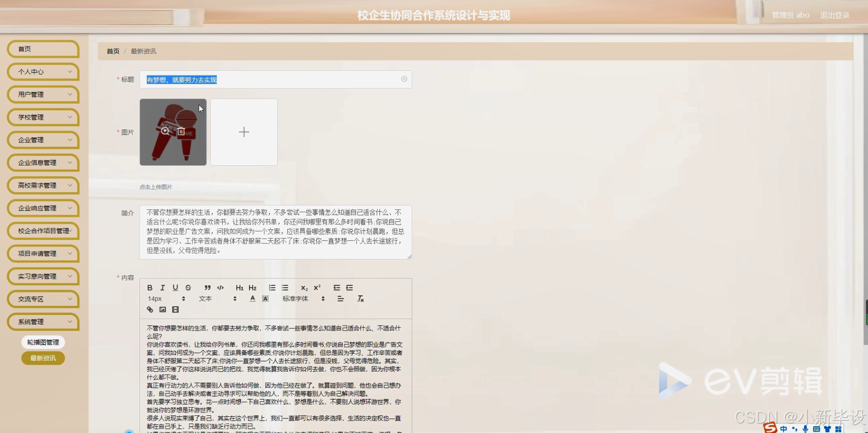Screen dimensions: 868x433
Task: Open the code view icon in the editor
Action: tap(220, 287)
